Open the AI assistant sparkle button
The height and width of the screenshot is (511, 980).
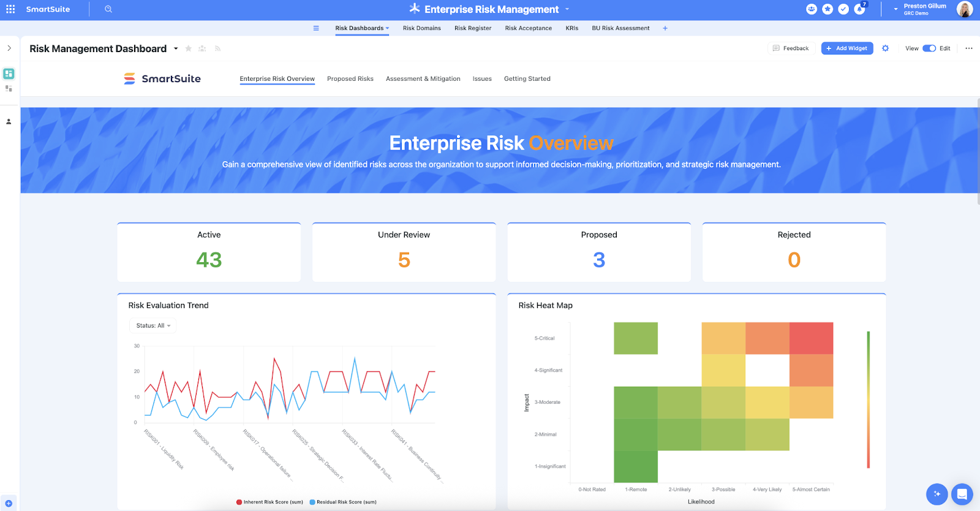coord(937,494)
